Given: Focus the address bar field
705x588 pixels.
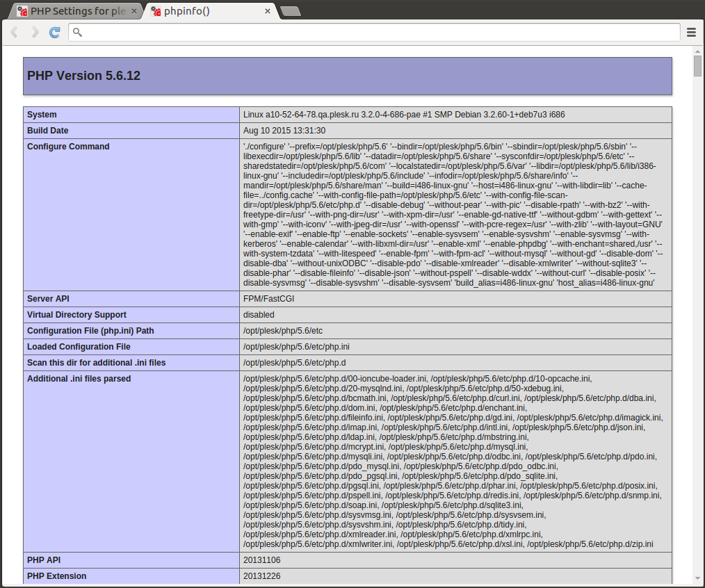Looking at the screenshot, I should [374, 33].
